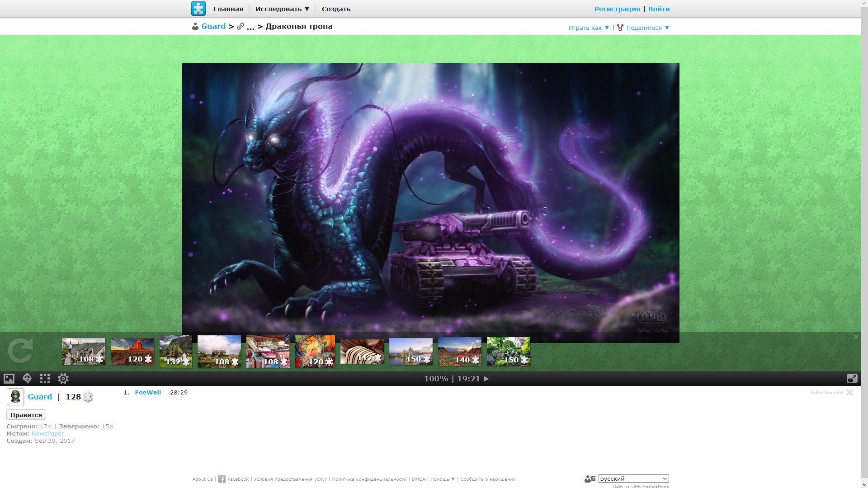Expand the Исследовать menu

pos(283,9)
